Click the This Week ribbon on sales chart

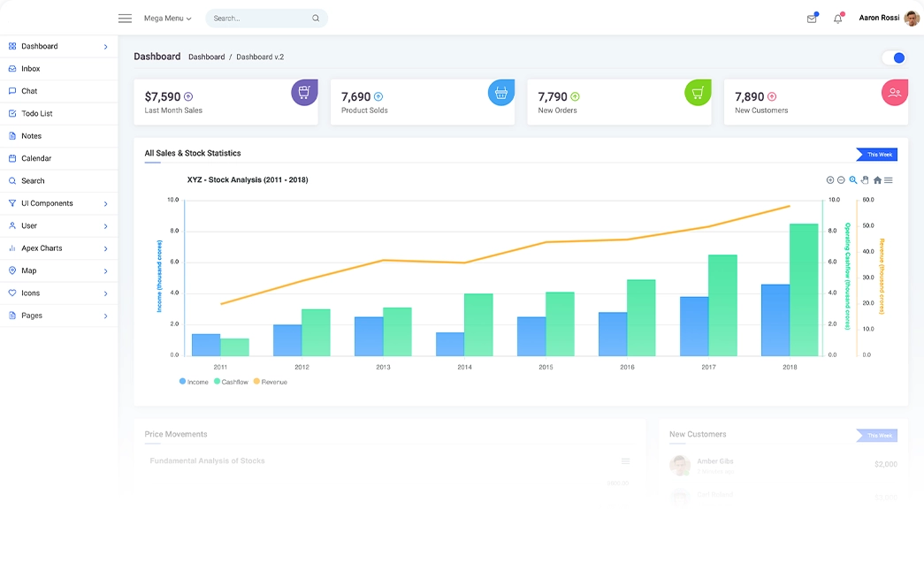coord(877,155)
